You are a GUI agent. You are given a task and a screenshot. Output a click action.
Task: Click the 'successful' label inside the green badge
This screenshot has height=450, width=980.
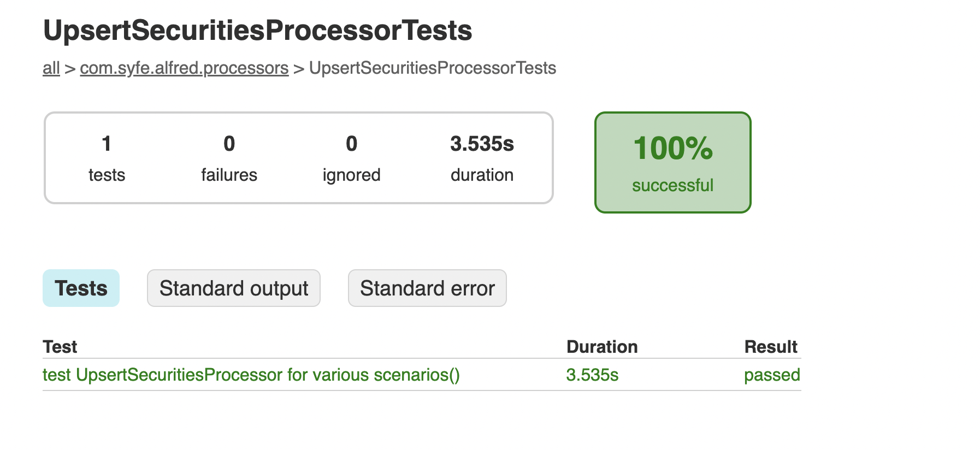673,185
